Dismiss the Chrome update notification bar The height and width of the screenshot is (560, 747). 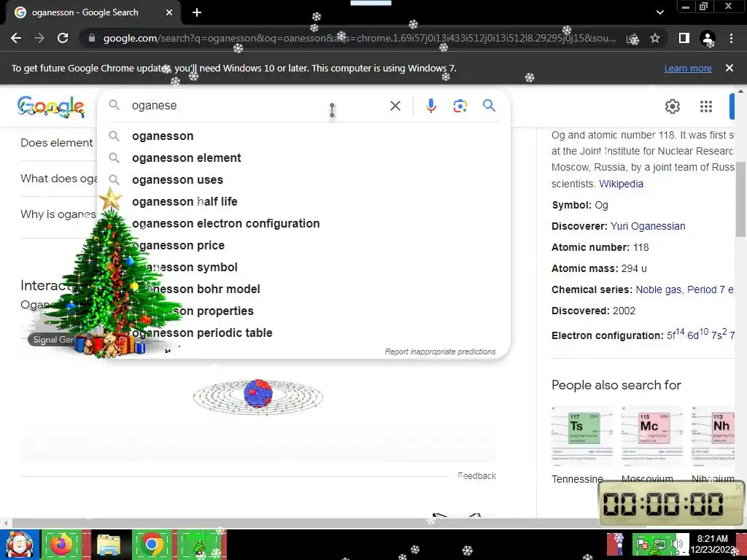(729, 68)
